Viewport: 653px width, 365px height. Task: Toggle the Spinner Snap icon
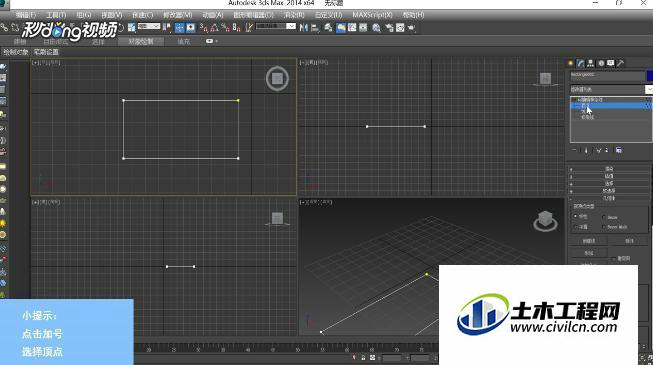point(236,28)
